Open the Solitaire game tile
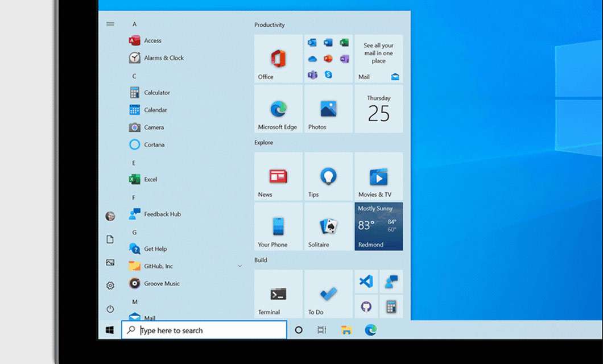 click(328, 226)
